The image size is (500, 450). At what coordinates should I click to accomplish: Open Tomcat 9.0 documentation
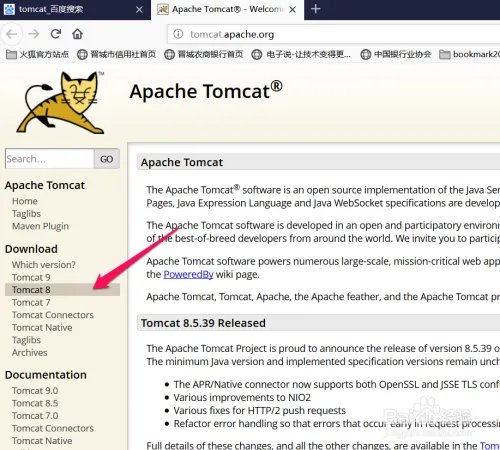click(x=35, y=391)
